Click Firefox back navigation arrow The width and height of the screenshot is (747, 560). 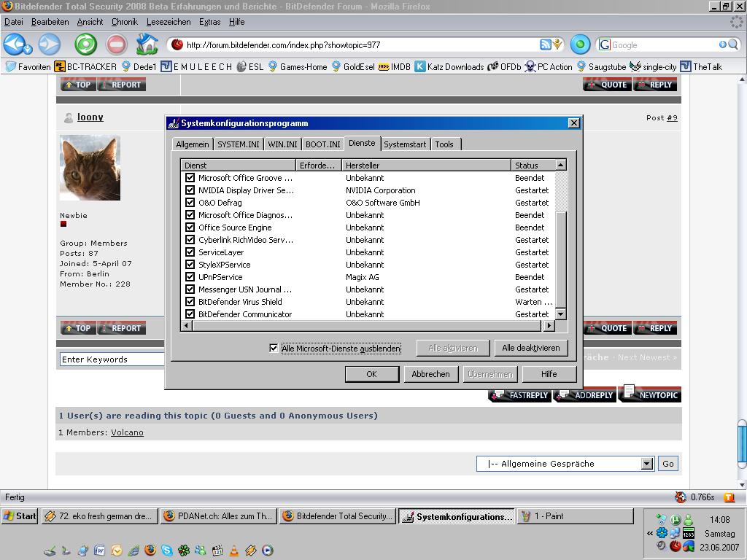click(15, 44)
